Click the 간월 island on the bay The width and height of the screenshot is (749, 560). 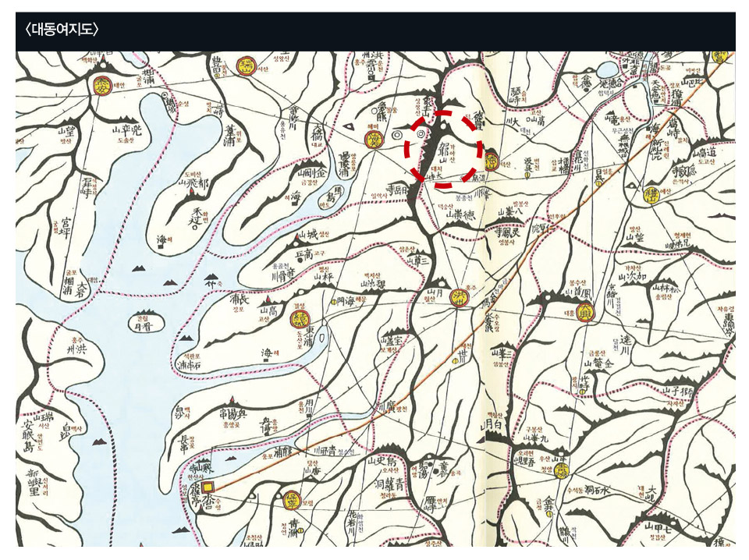pos(146,322)
